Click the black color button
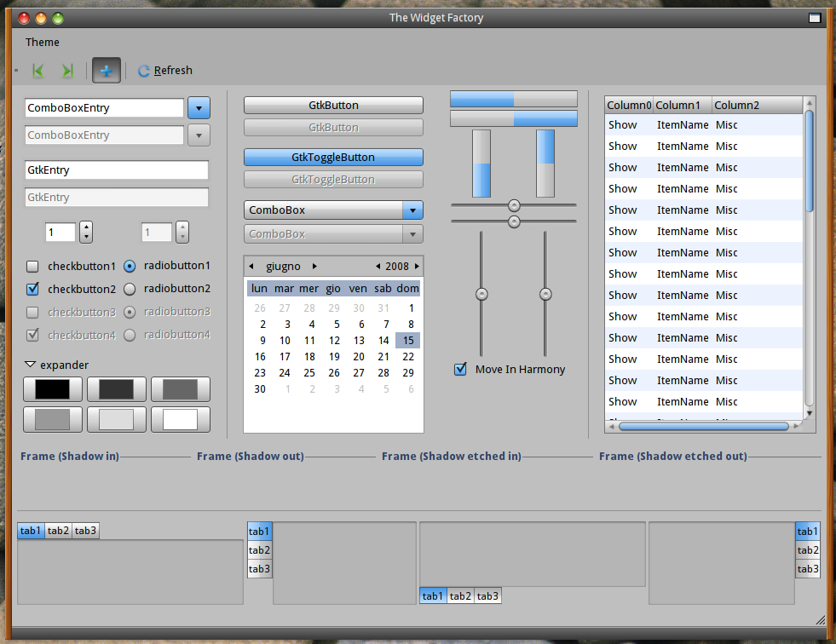The width and height of the screenshot is (836, 644). 52,389
